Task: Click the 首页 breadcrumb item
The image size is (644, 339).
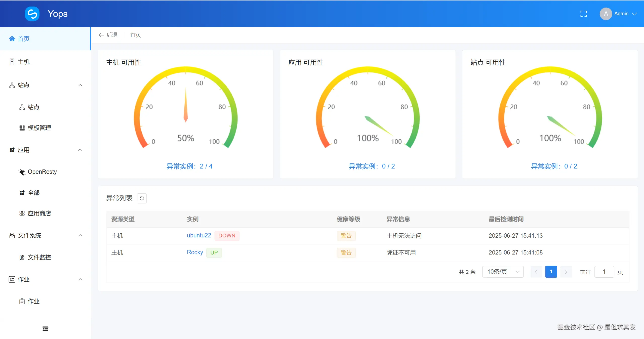Action: click(x=135, y=35)
